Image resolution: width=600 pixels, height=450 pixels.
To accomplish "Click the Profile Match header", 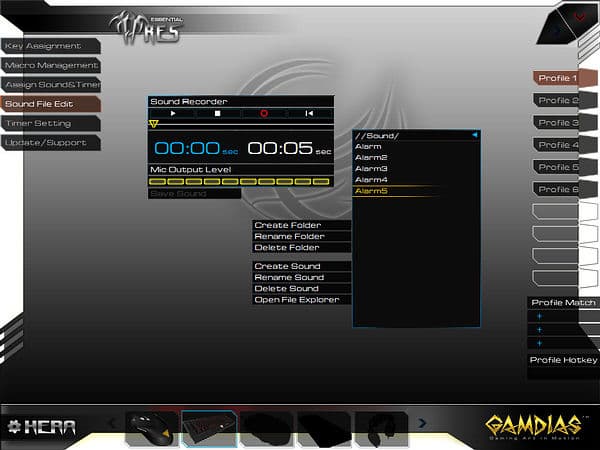I will [x=563, y=303].
